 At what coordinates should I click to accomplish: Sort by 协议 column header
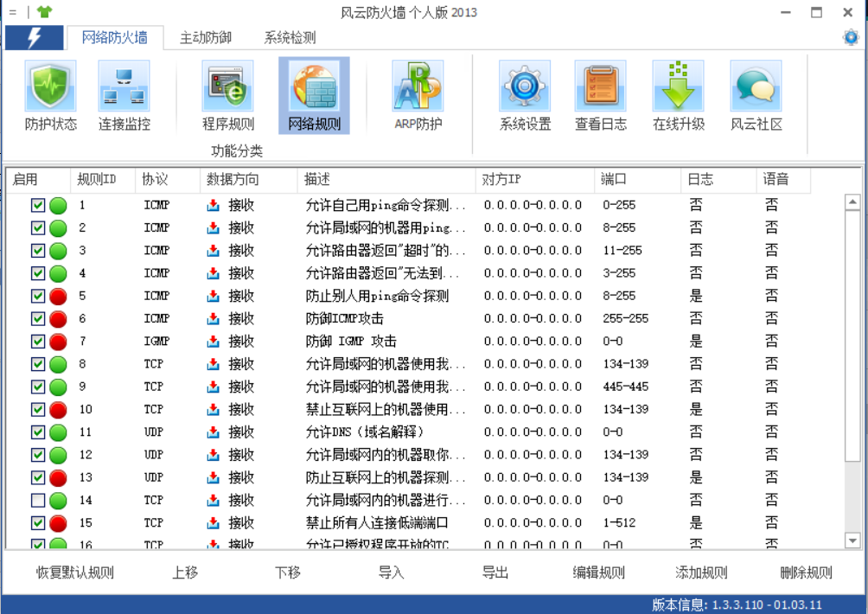coord(168,179)
